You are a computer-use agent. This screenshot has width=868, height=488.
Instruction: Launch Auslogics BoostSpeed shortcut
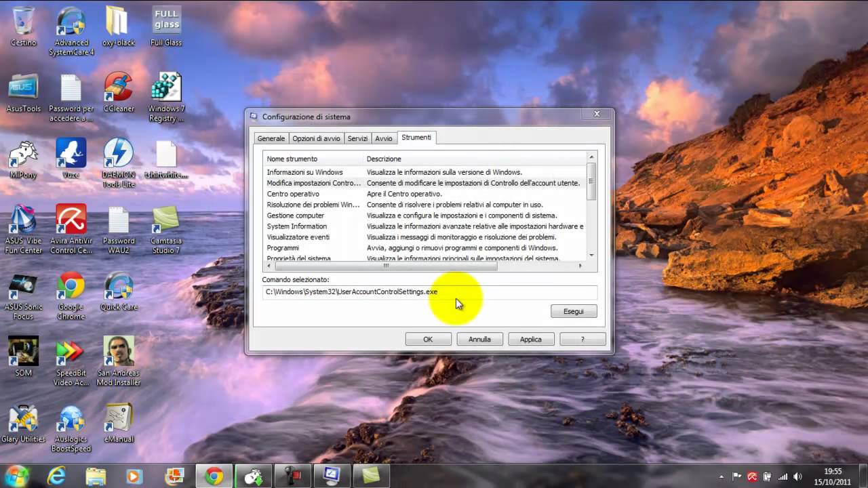coord(71,428)
